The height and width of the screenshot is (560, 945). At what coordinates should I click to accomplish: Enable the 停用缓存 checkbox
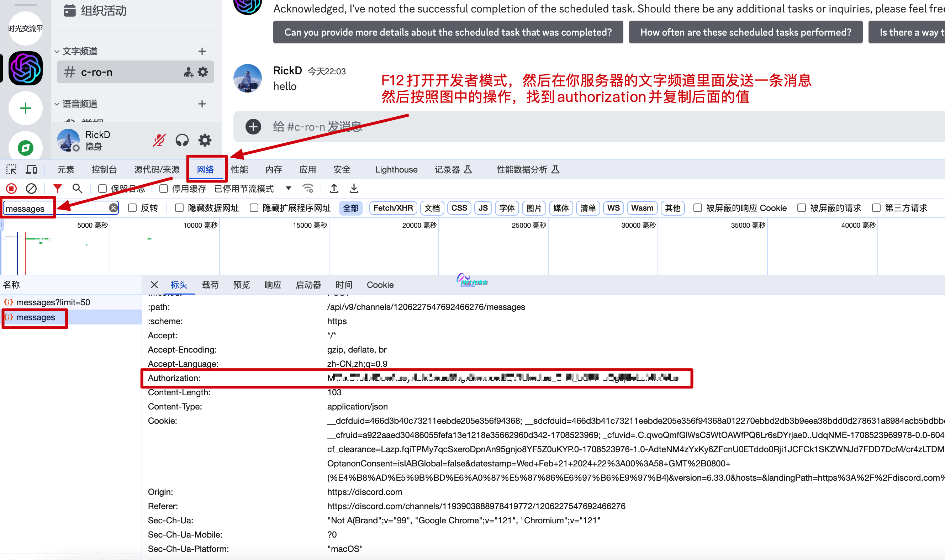click(163, 189)
